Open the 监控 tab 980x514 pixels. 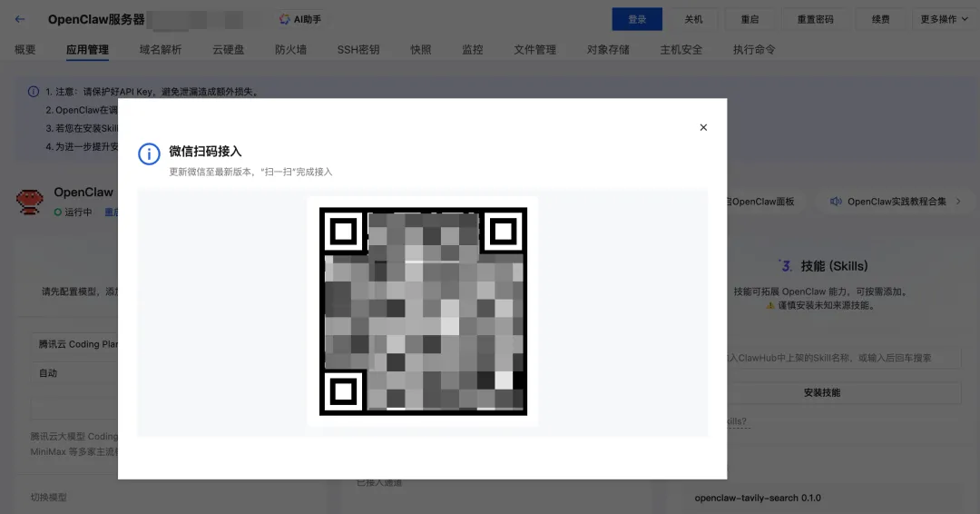pos(473,49)
